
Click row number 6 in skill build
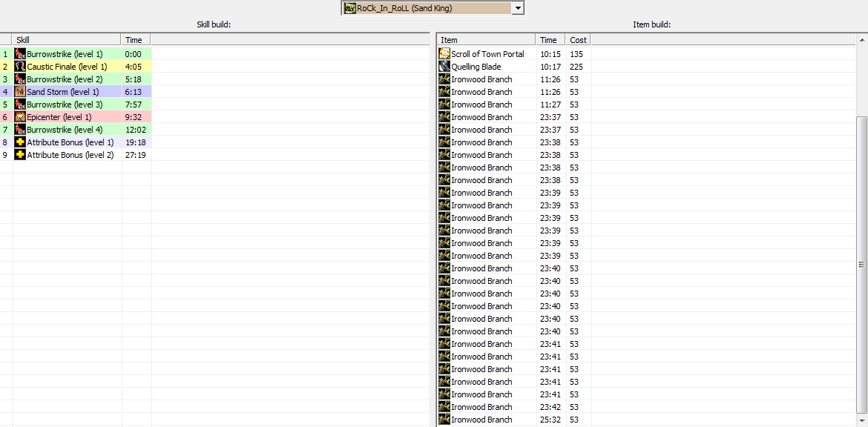pos(6,117)
